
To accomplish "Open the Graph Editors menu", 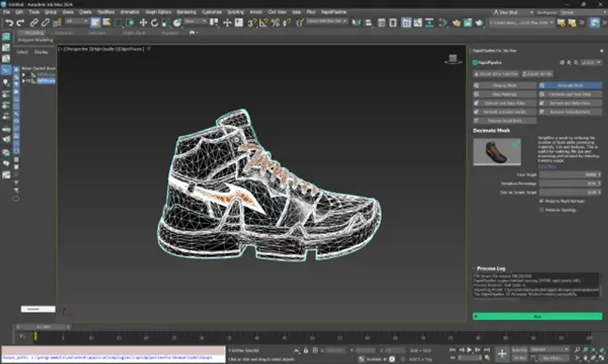I will pos(158,12).
